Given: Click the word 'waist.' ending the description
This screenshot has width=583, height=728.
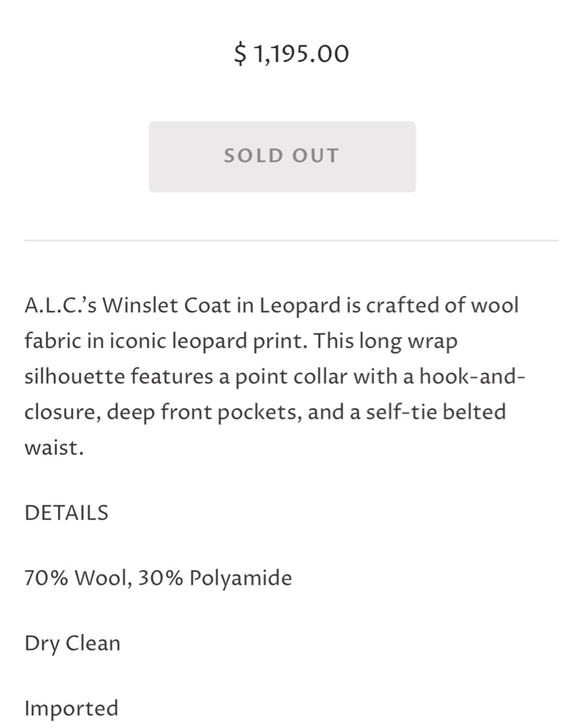Looking at the screenshot, I should (x=54, y=448).
